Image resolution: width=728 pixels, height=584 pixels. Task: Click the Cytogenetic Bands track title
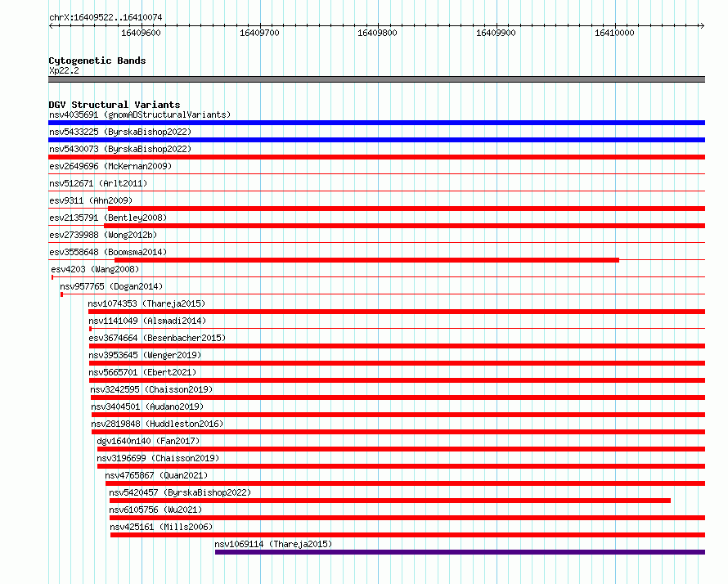tap(97, 61)
